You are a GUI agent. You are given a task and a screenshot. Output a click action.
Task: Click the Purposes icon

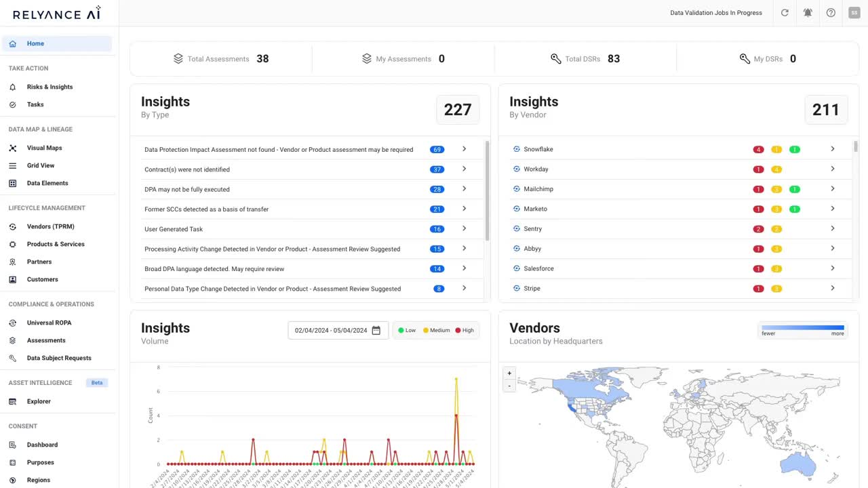coord(13,462)
